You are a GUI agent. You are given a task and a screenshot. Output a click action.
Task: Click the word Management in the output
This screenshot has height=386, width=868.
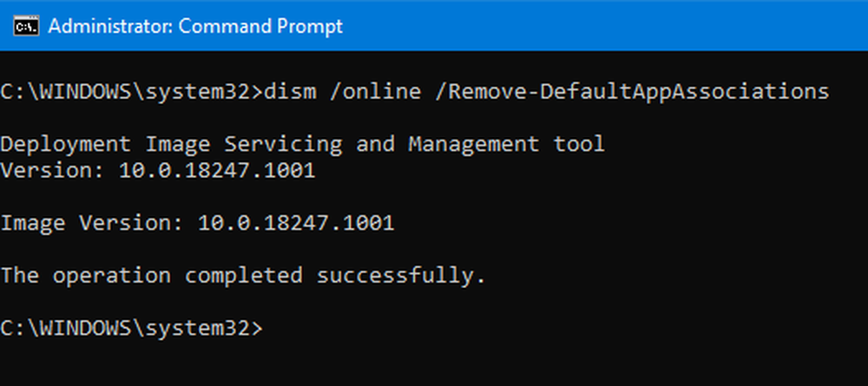473,144
